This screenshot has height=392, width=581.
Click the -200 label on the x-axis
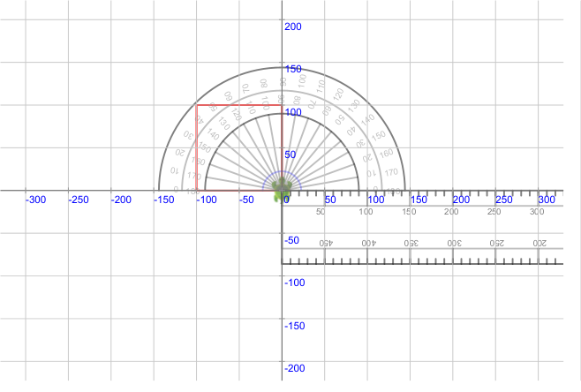[121, 200]
